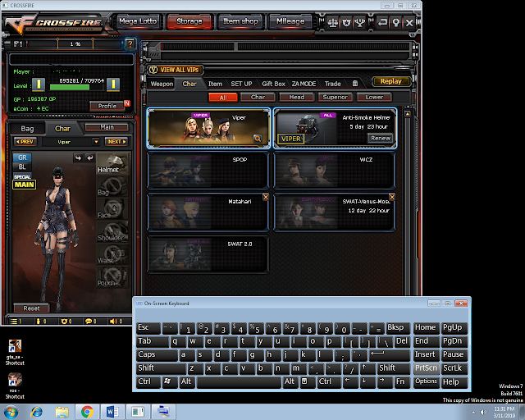Open the ZA MODE tab
This screenshot has height=420, width=525.
point(304,84)
